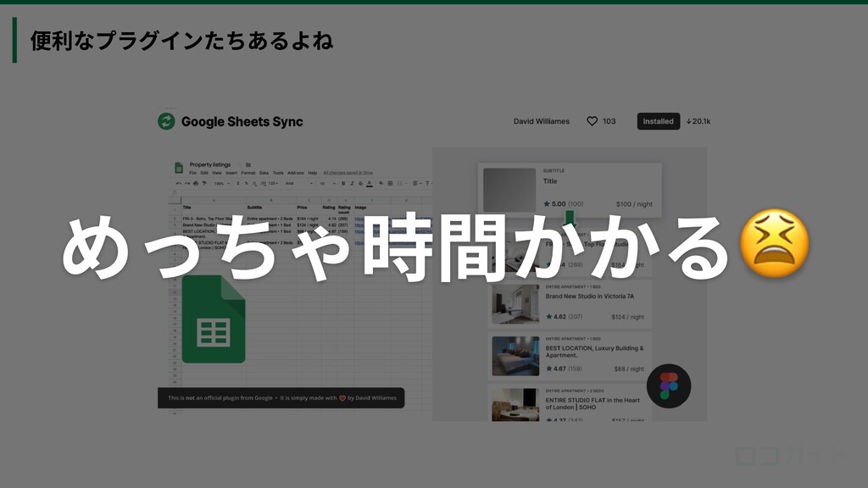
Task: Open the BEST LOCATION Luxury Building thumbnail
Action: [x=515, y=356]
